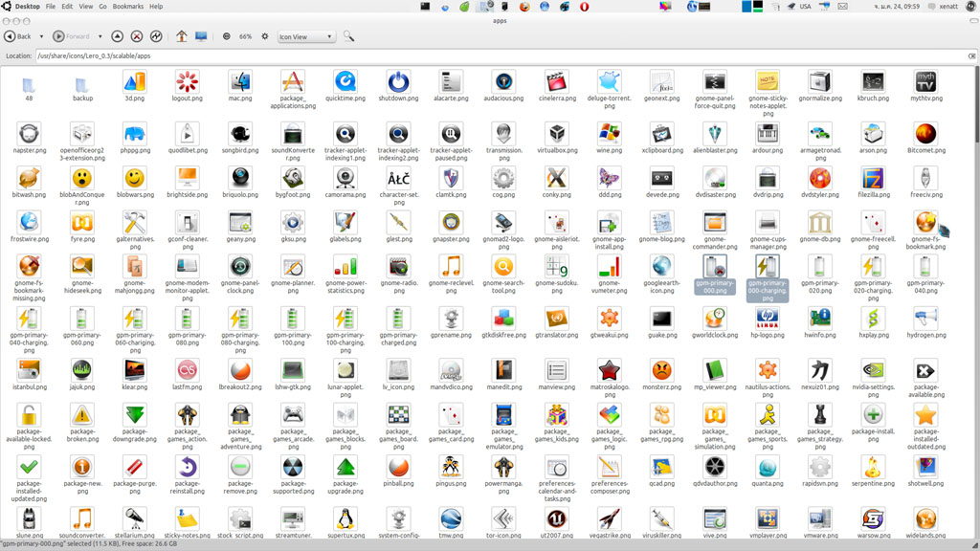
Task: Open the Edit menu
Action: point(67,7)
